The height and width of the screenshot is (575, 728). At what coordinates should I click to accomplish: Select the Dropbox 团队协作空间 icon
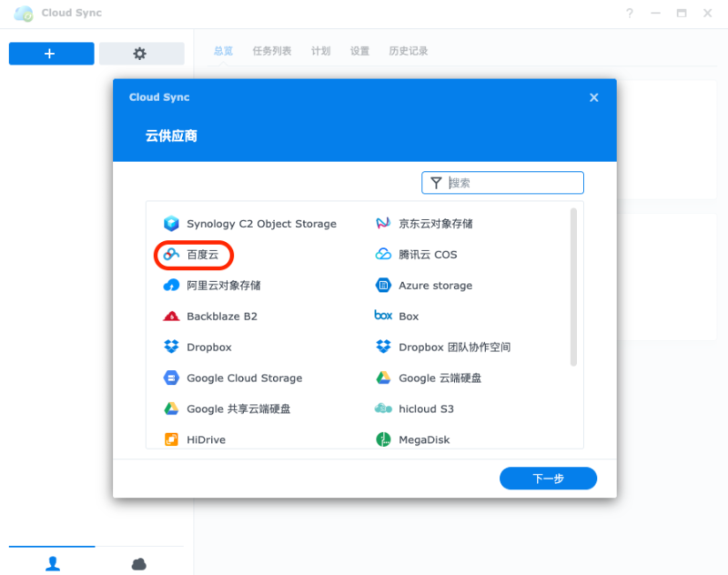click(x=383, y=347)
